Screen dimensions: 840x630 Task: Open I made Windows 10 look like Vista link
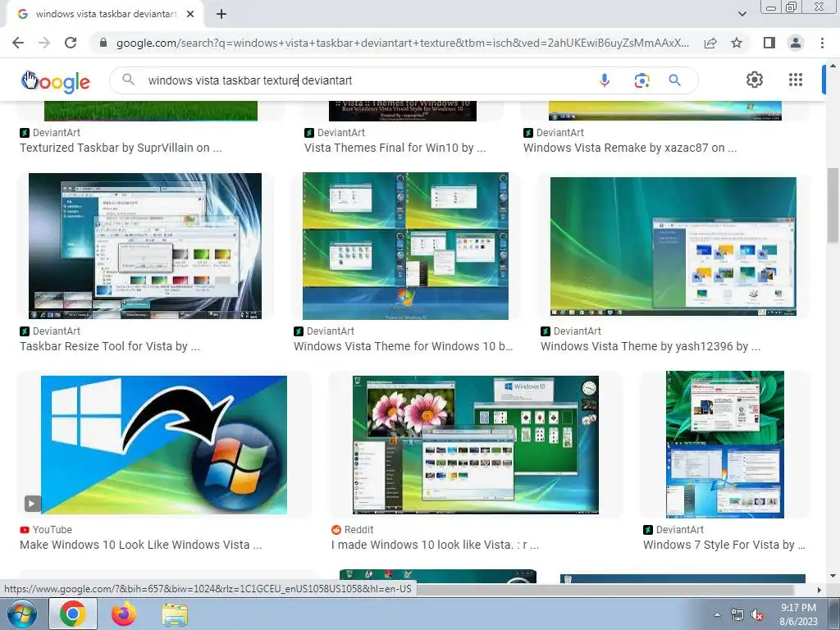tap(435, 545)
